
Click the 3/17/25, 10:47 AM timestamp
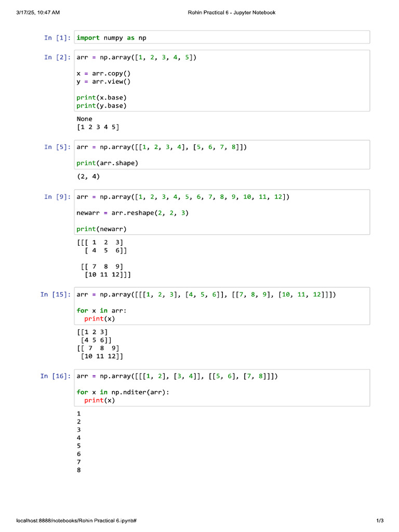38,12
